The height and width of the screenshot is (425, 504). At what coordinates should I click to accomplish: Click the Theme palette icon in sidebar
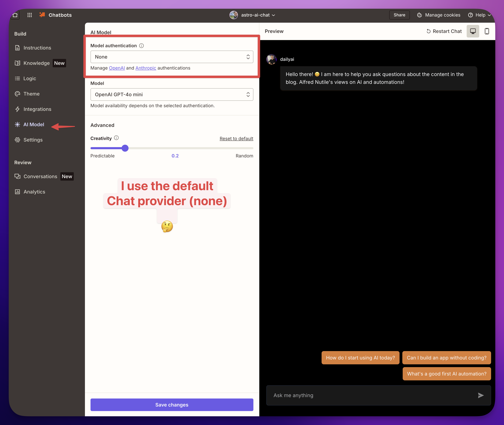point(17,94)
